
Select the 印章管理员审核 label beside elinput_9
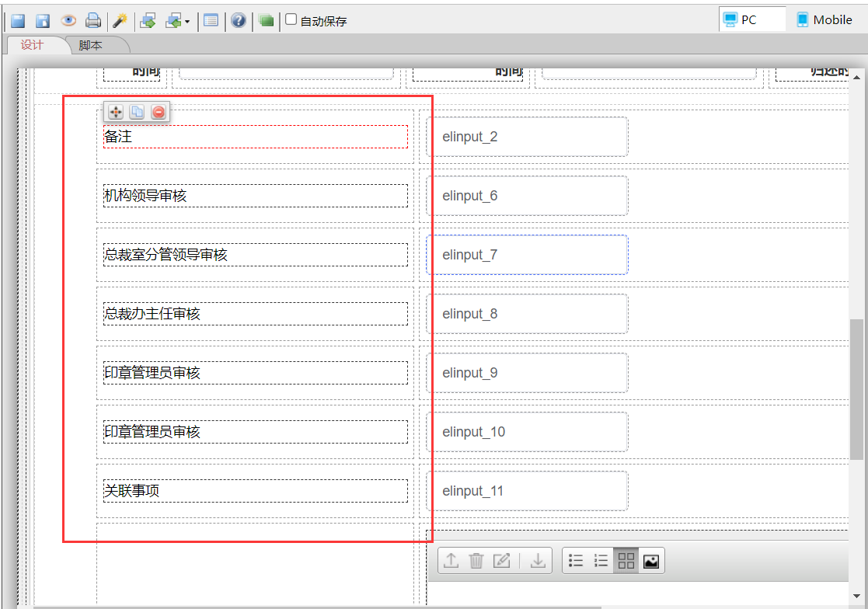tap(255, 373)
